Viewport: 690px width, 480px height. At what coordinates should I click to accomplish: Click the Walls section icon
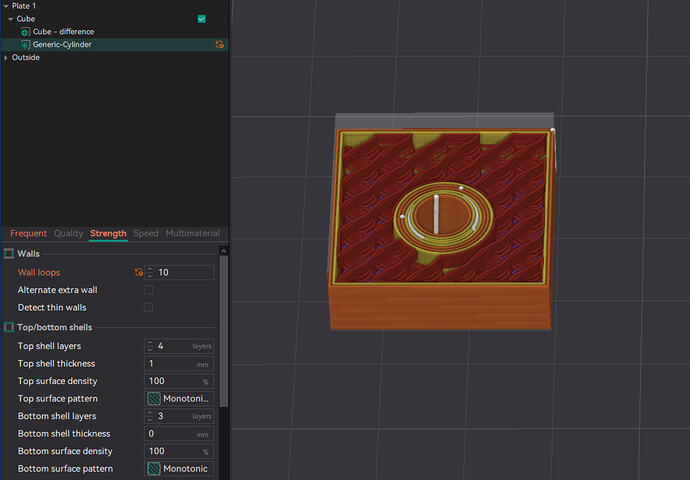tap(9, 253)
